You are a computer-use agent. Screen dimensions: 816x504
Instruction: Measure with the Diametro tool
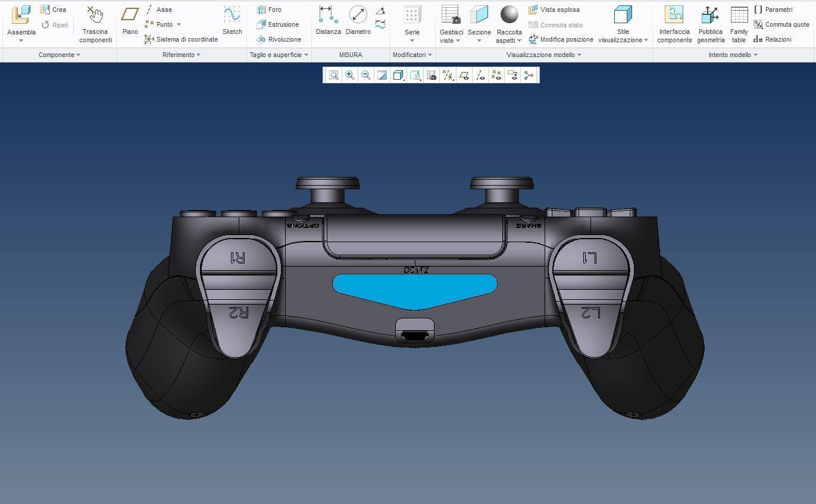point(358,21)
